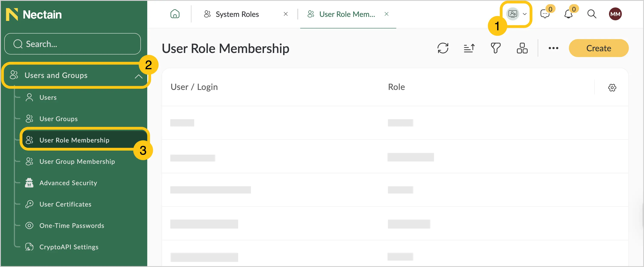
Task: Go to the home tab icon
Action: [175, 14]
